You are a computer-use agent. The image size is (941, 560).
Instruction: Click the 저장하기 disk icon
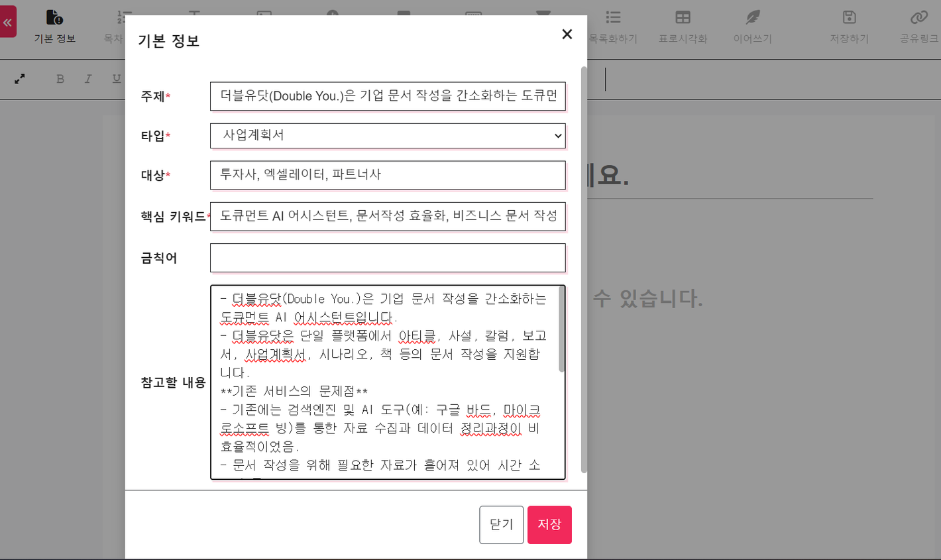point(849,17)
